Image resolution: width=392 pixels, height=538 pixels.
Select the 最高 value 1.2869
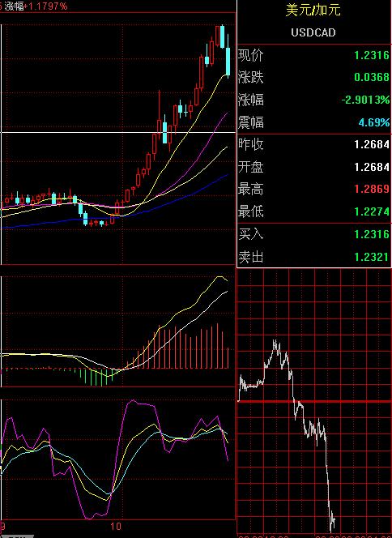click(x=372, y=189)
